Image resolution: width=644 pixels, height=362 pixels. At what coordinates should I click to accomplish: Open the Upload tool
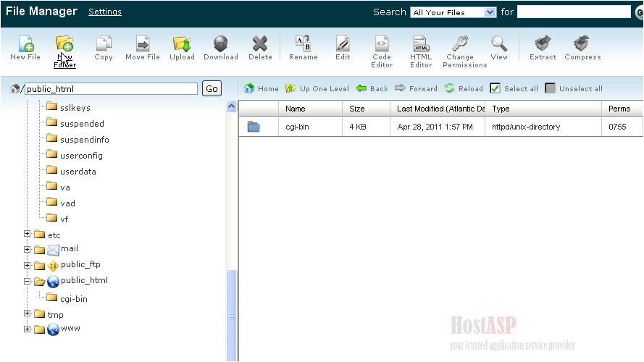click(x=182, y=44)
